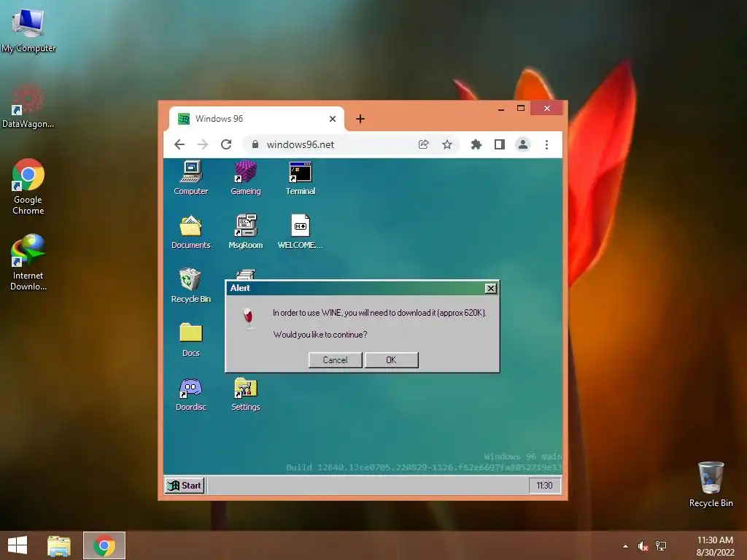Click Cancel in the WINE alert
Image resolution: width=747 pixels, height=560 pixels.
(x=336, y=360)
